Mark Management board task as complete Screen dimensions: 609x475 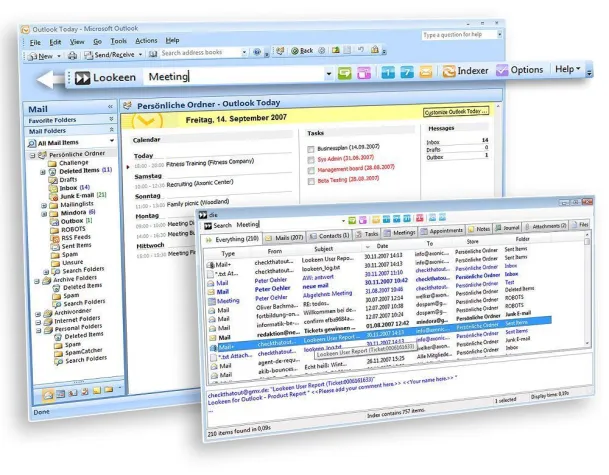312,169
